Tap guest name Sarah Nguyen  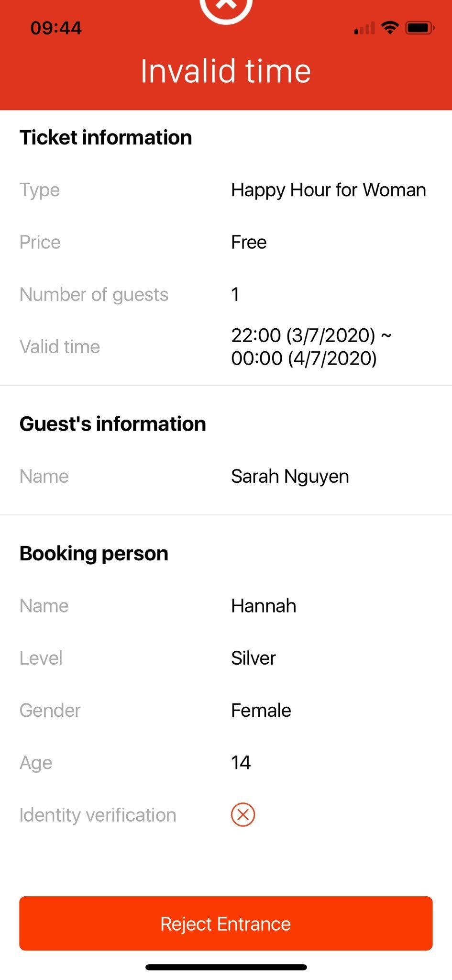click(x=290, y=476)
